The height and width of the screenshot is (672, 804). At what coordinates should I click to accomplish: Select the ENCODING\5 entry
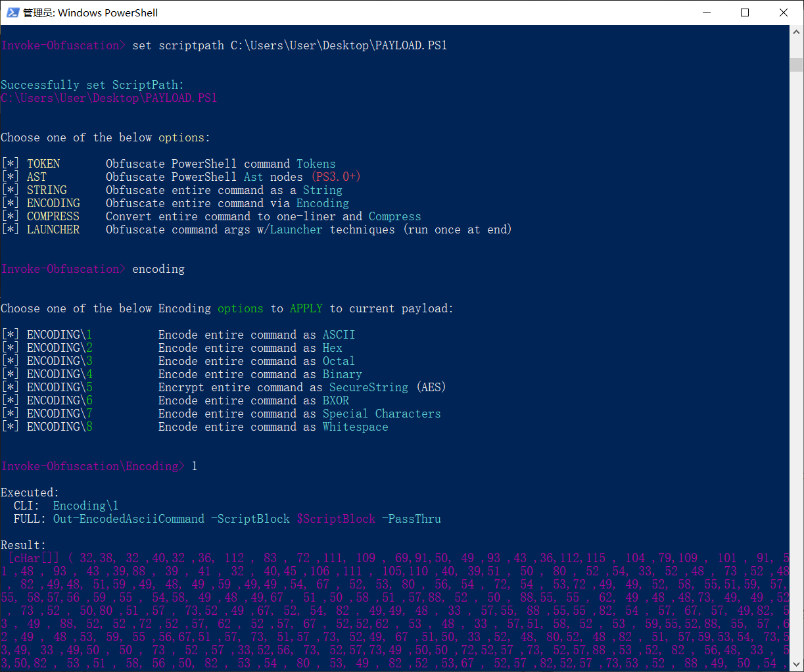click(60, 387)
